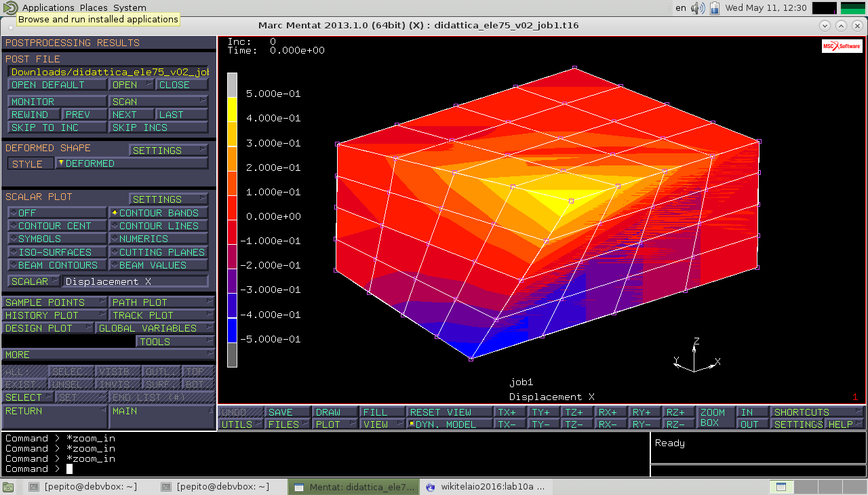Click the RZ- rotate view button
Image resolution: width=868 pixels, height=495 pixels.
click(x=678, y=424)
